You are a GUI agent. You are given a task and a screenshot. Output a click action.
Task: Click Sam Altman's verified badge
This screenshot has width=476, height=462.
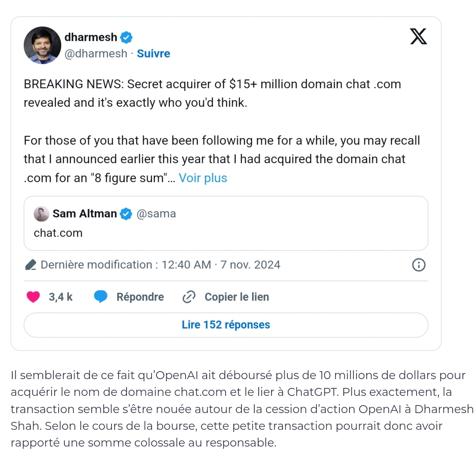[x=126, y=214]
